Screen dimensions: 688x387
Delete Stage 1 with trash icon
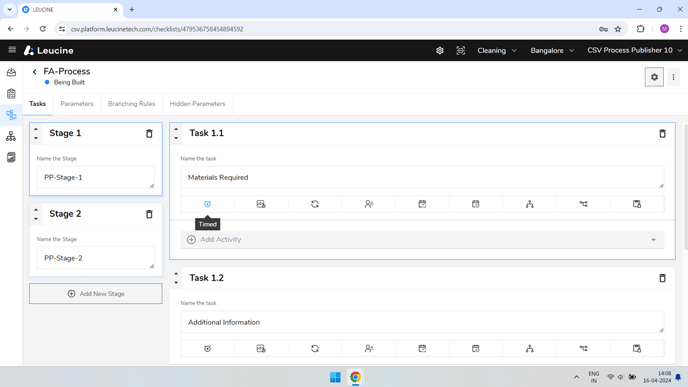[x=149, y=133]
